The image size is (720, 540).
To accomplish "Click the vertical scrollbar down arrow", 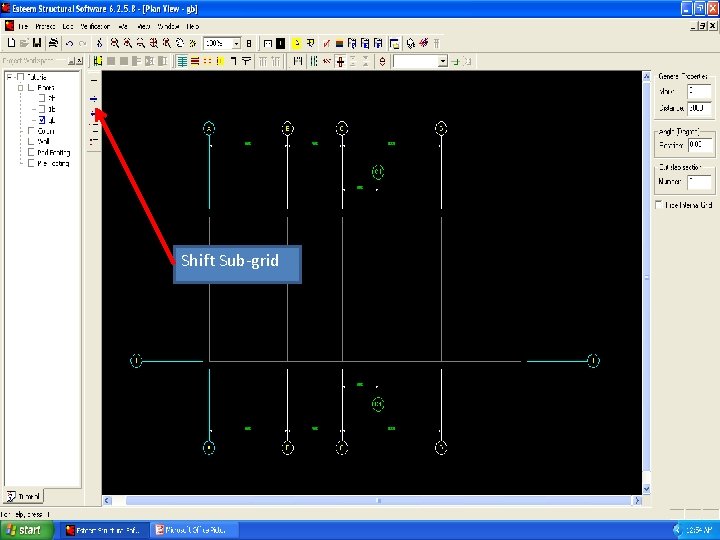I will [x=646, y=489].
